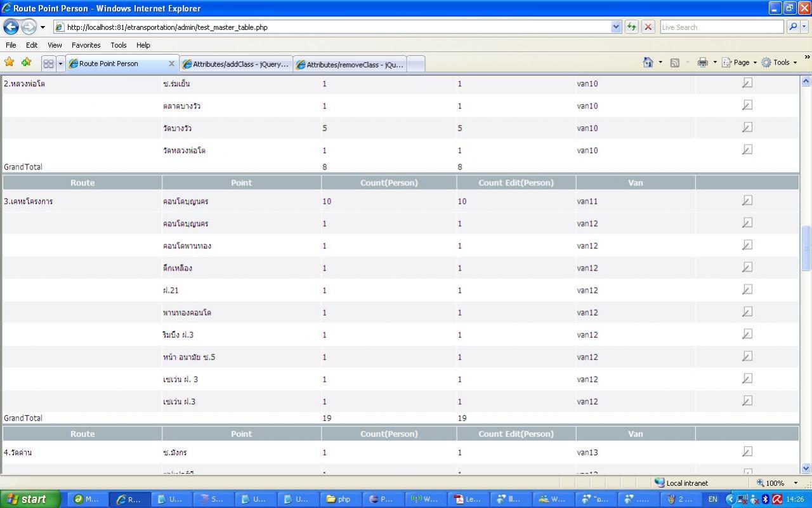Click the Stop loading icon
The width and height of the screenshot is (812, 508).
648,27
